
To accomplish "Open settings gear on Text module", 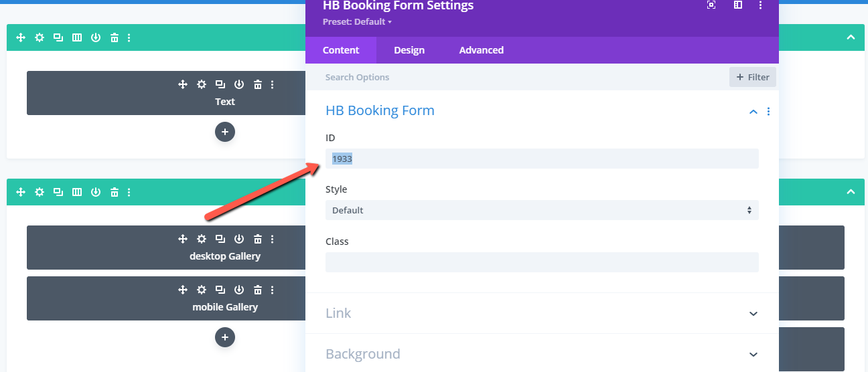I will click(x=202, y=84).
